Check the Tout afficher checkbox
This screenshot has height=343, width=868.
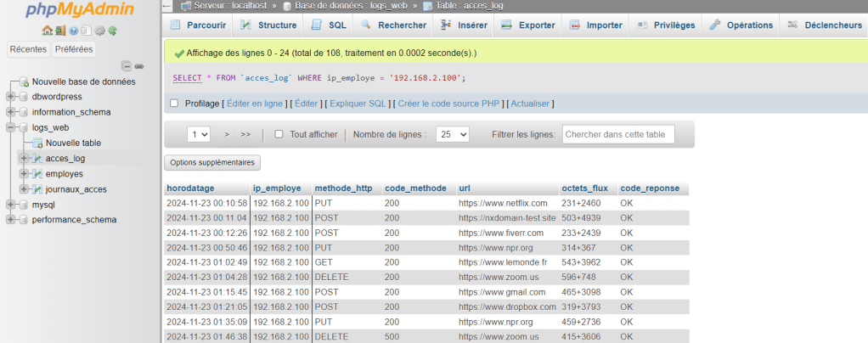279,134
